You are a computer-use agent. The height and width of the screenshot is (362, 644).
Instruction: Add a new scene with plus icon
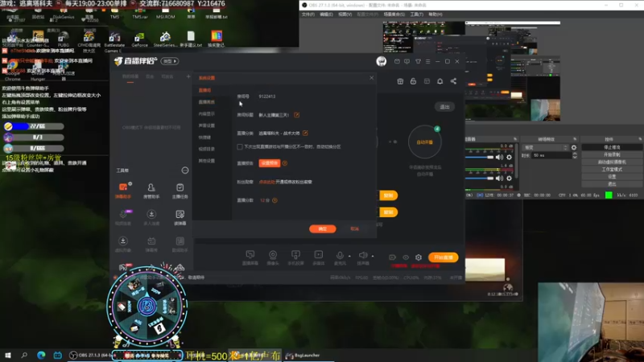click(x=188, y=76)
